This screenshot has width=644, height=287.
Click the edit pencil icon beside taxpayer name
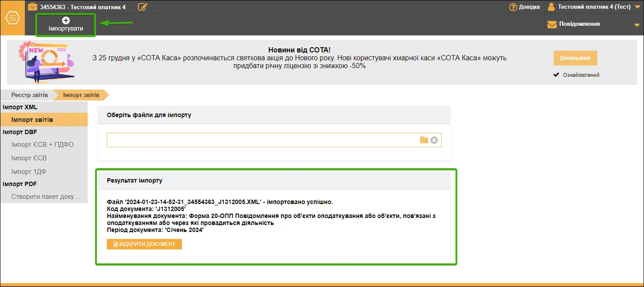tap(143, 7)
